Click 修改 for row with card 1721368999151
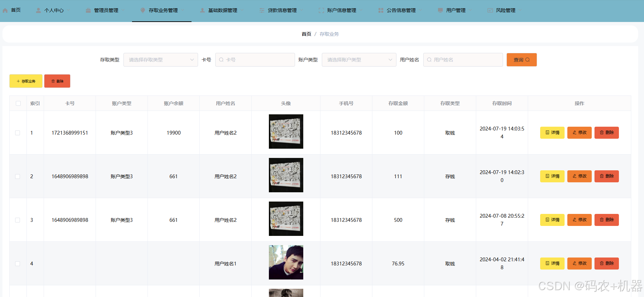This screenshot has width=644, height=297. pos(579,133)
